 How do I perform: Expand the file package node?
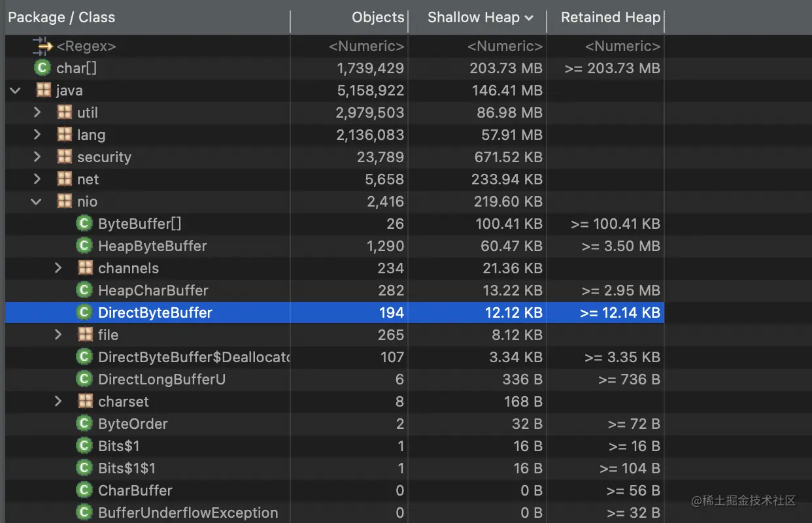point(58,335)
